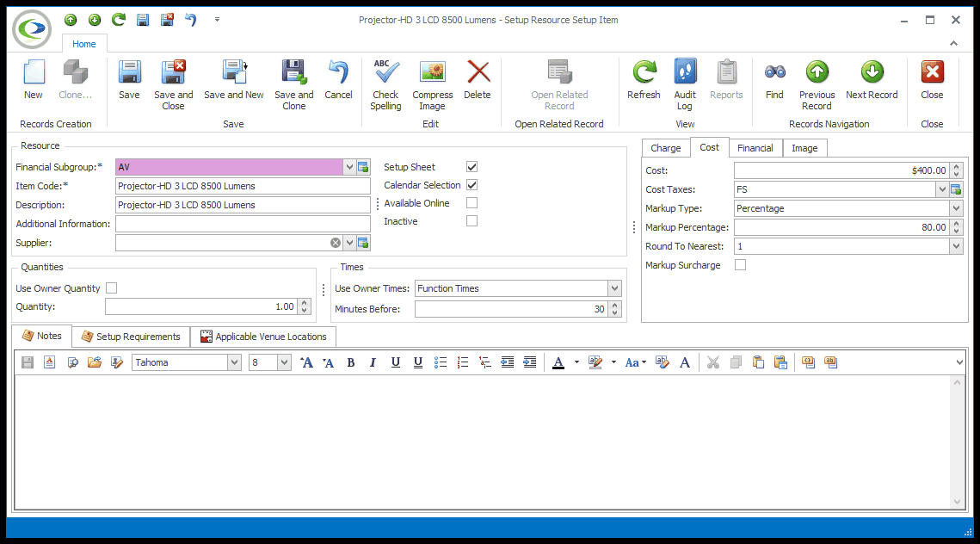Click into the Item Code field
Image resolution: width=980 pixels, height=544 pixels.
243,186
